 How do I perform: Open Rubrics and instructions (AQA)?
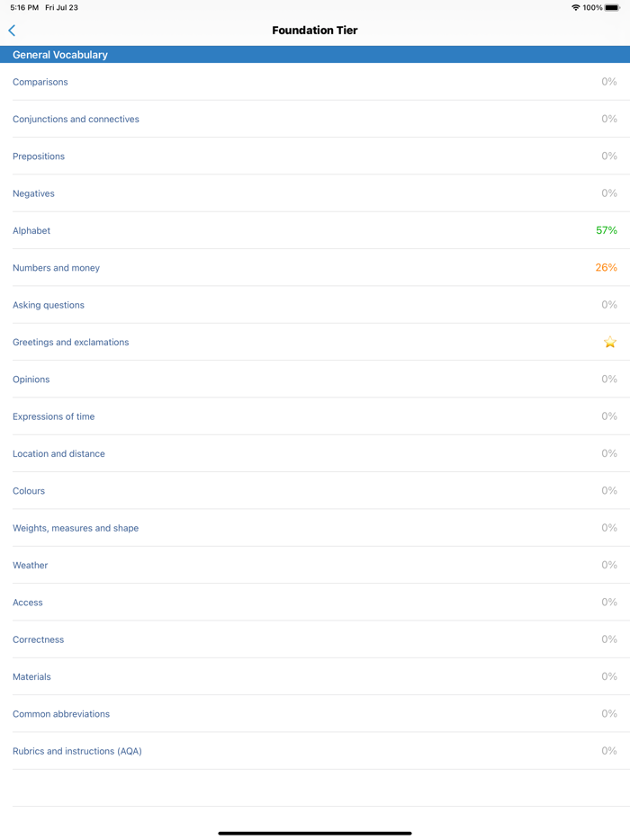coord(76,750)
